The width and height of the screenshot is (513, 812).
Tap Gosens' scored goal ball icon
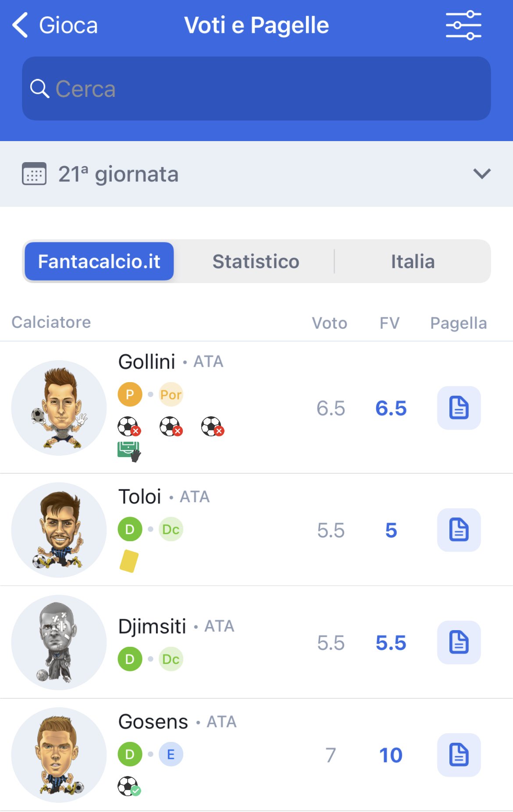pyautogui.click(x=129, y=786)
